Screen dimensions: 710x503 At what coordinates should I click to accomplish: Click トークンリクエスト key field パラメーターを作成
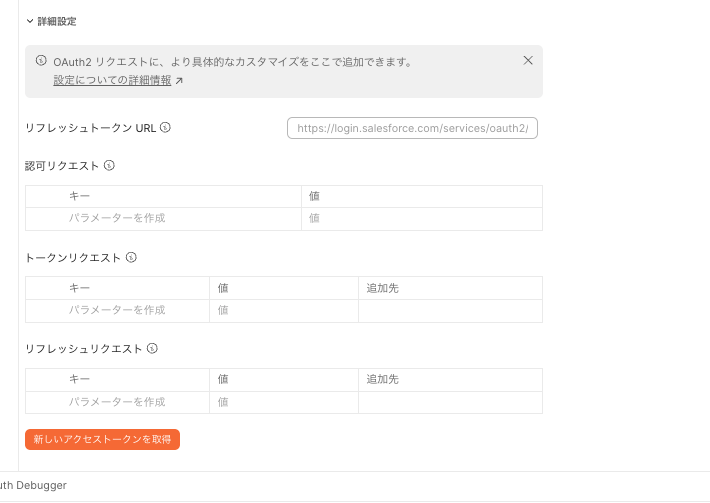pos(117,311)
